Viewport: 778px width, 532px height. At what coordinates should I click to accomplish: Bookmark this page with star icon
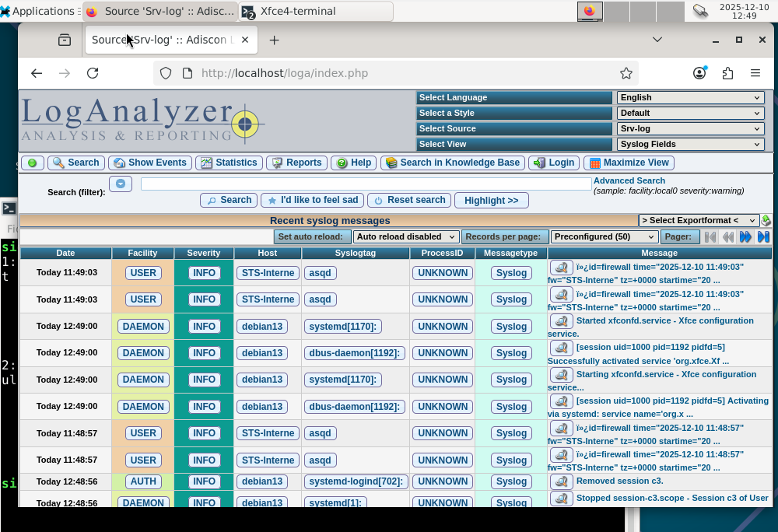[626, 73]
